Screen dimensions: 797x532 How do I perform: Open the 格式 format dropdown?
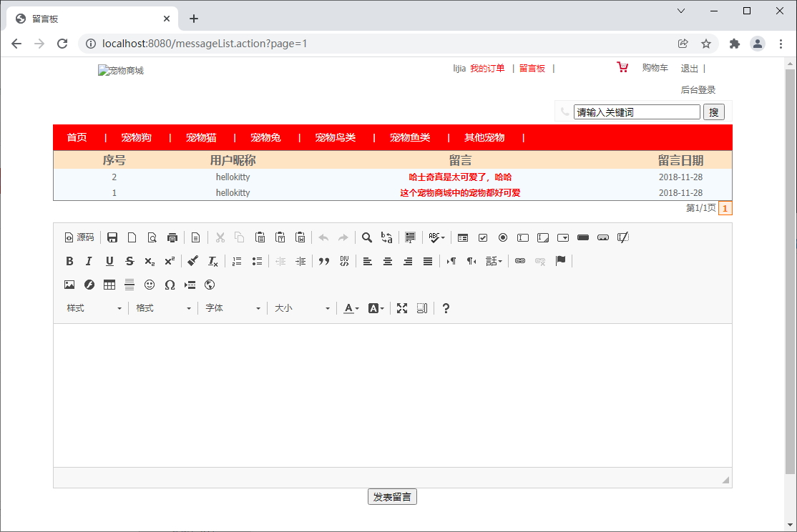pyautogui.click(x=164, y=308)
